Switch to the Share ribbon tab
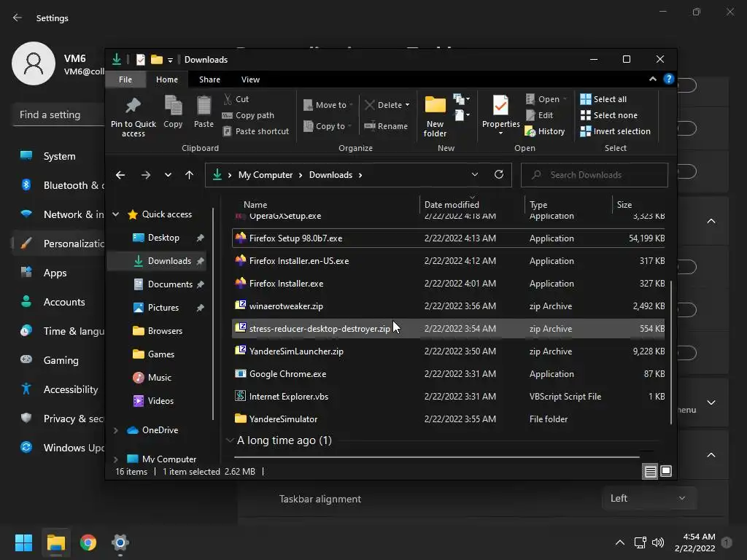 coord(209,79)
